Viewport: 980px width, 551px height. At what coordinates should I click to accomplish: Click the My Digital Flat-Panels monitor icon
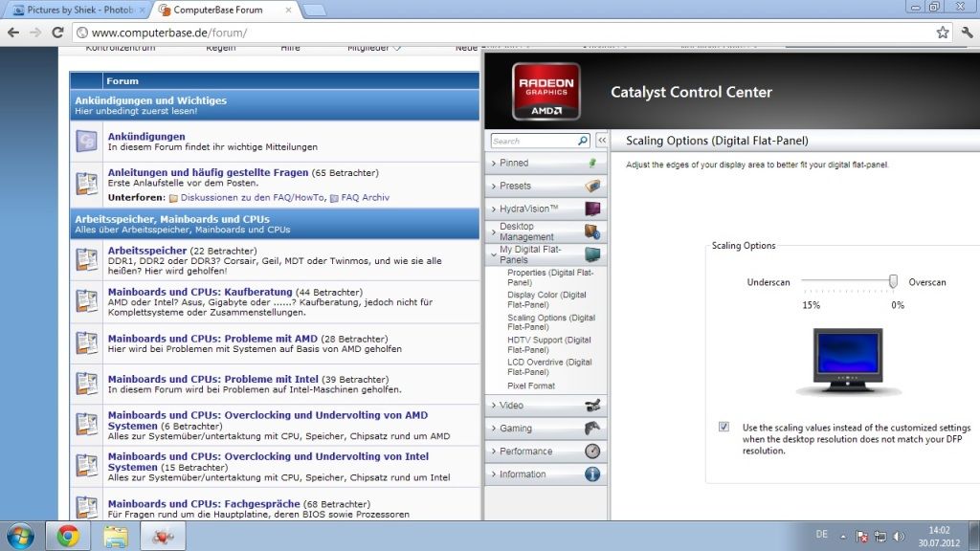[592, 254]
